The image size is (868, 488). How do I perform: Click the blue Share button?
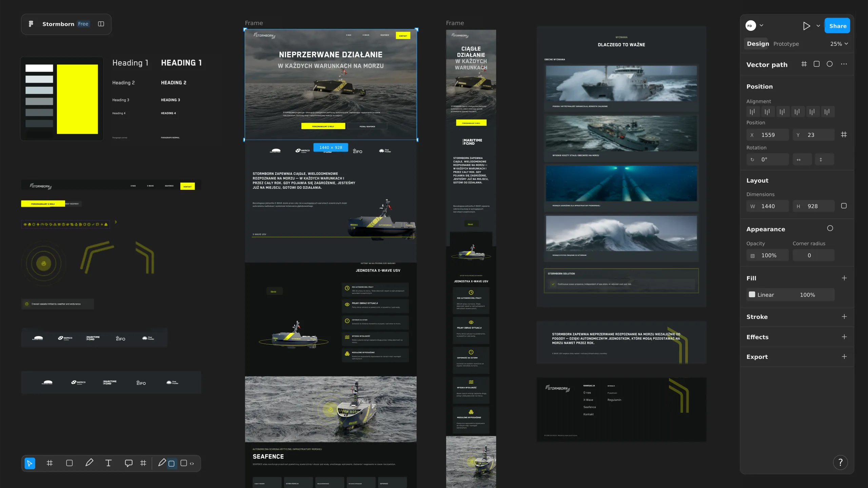click(x=837, y=26)
